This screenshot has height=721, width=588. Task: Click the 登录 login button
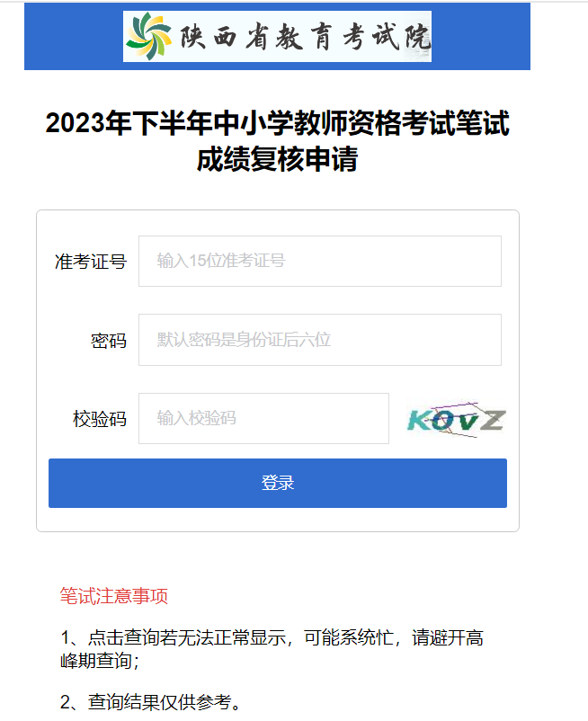(x=278, y=483)
